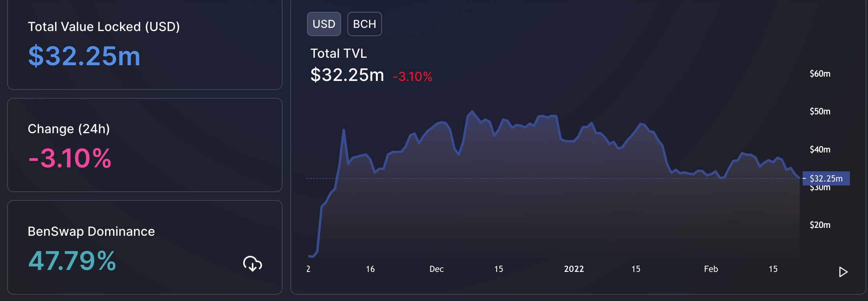Click the $40m y-axis label
This screenshot has width=868, height=301.
pos(820,149)
